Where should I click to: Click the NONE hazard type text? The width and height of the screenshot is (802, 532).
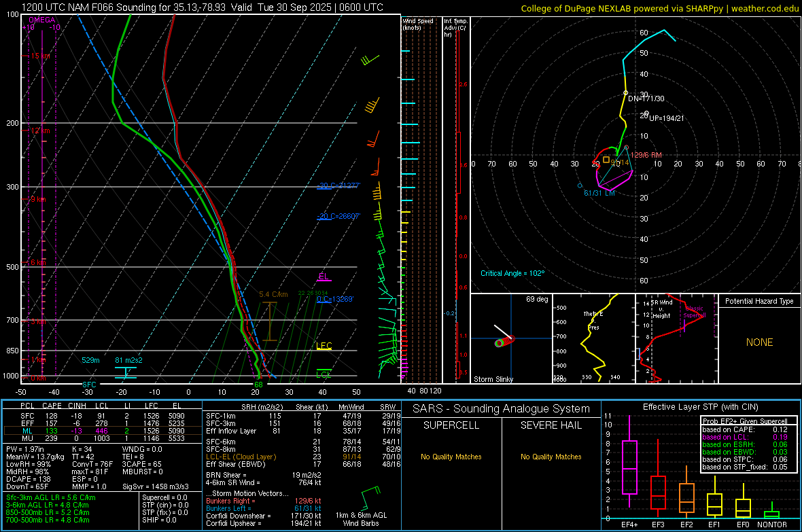[x=760, y=342]
